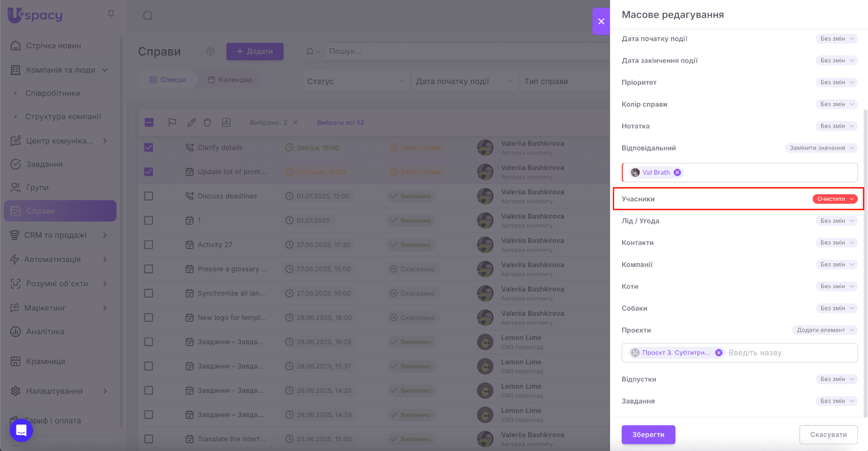Pin the sidebar with the pin icon

pos(111,14)
